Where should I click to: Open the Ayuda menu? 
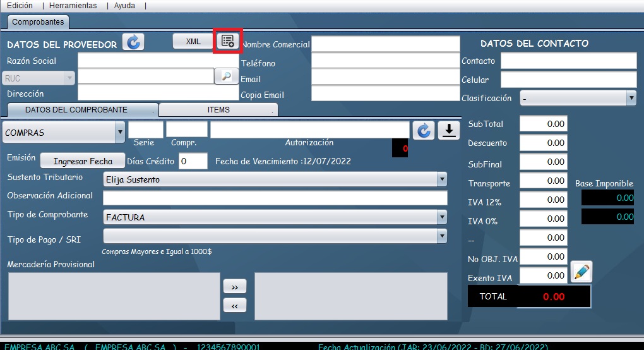124,6
